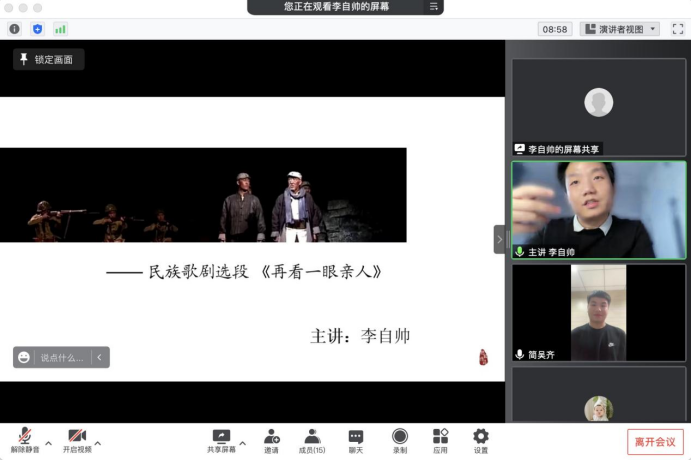Open 设置 settings gear
This screenshot has width=692, height=460.
pos(481,441)
